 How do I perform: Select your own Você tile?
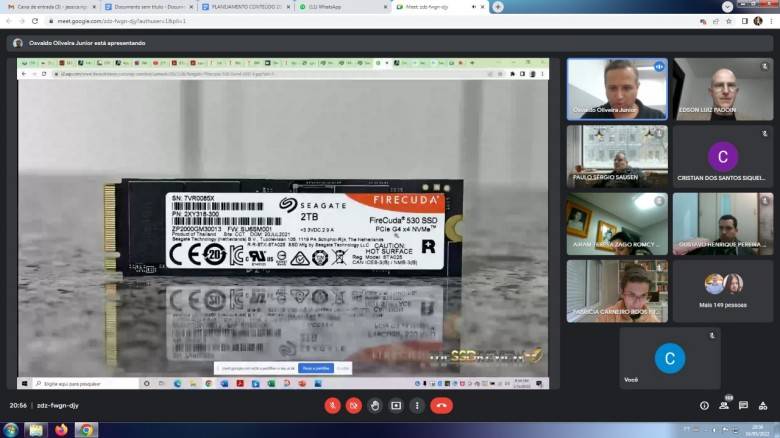(x=670, y=358)
